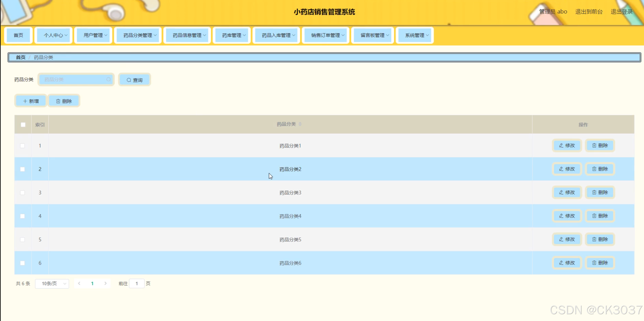Open the 首页 navigation tab
The height and width of the screenshot is (321, 644).
coord(18,35)
